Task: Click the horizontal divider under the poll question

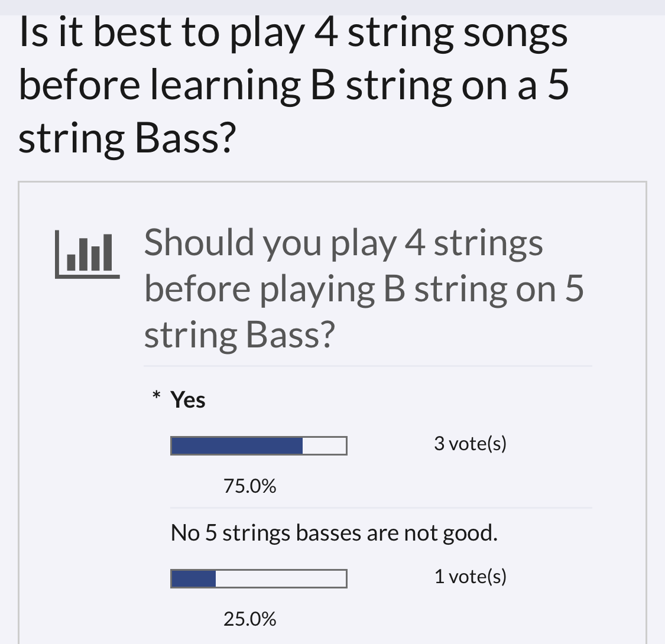Action: [x=368, y=366]
